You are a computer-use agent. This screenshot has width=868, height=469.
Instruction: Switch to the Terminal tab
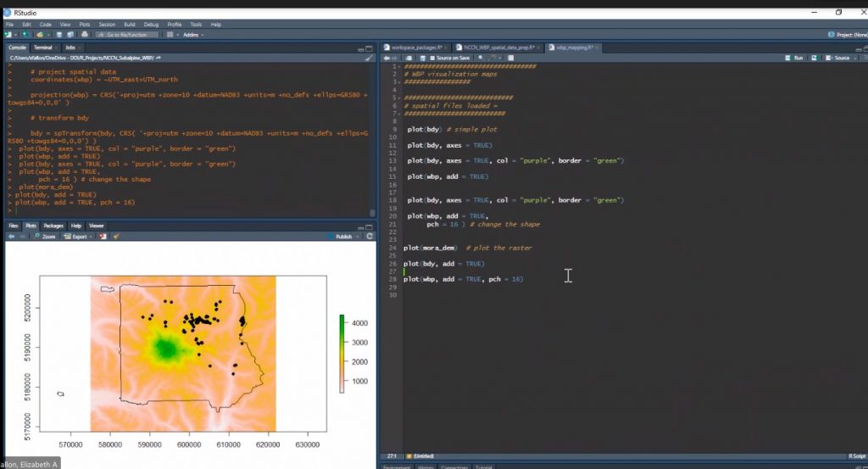click(42, 47)
